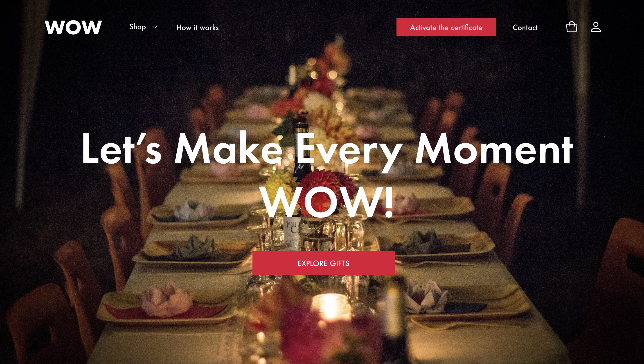
Task: Click the user account profile icon
Action: [x=596, y=27]
